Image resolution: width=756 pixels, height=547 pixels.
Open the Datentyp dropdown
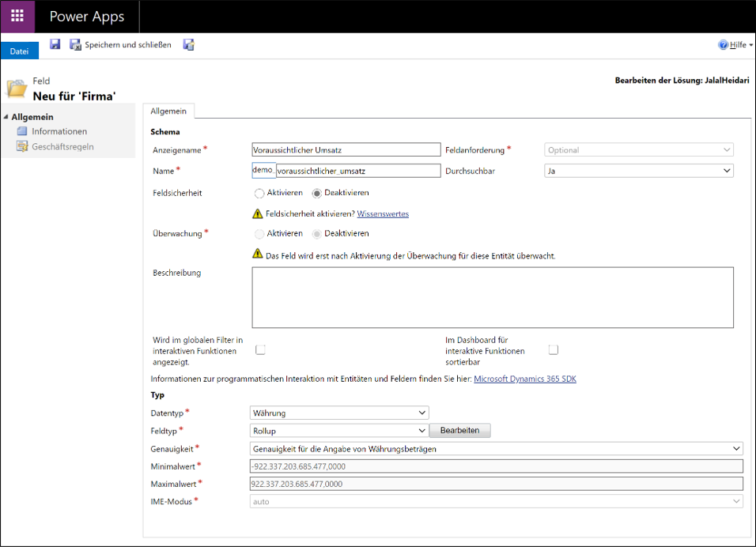tap(339, 413)
